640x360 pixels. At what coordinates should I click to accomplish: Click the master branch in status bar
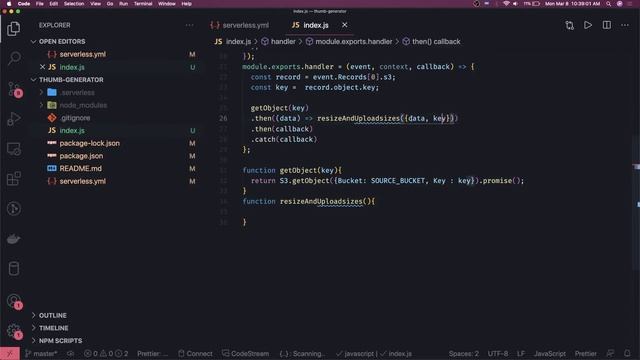[x=41, y=353]
